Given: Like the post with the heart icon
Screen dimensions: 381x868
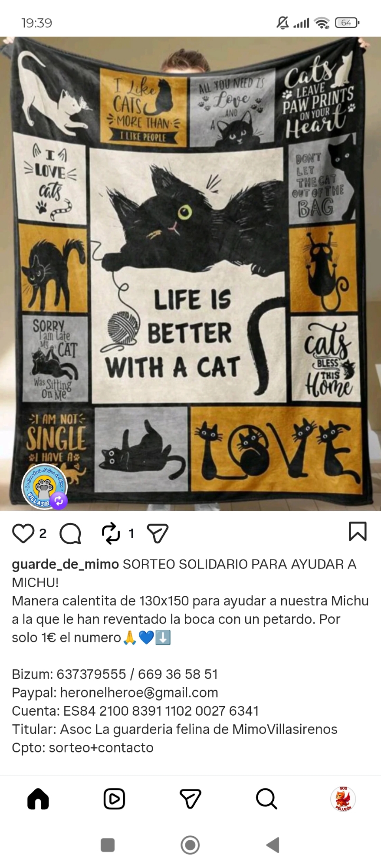Looking at the screenshot, I should pos(23,533).
